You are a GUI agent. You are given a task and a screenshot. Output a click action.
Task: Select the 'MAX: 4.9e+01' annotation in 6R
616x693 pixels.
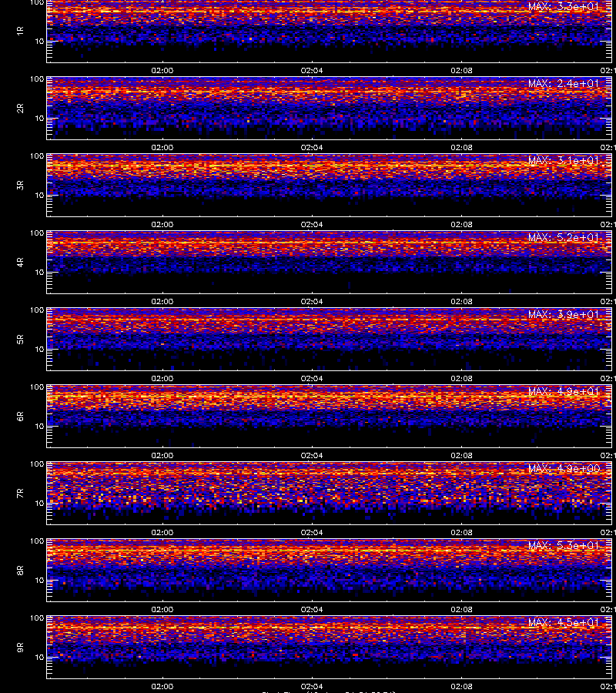pos(564,392)
